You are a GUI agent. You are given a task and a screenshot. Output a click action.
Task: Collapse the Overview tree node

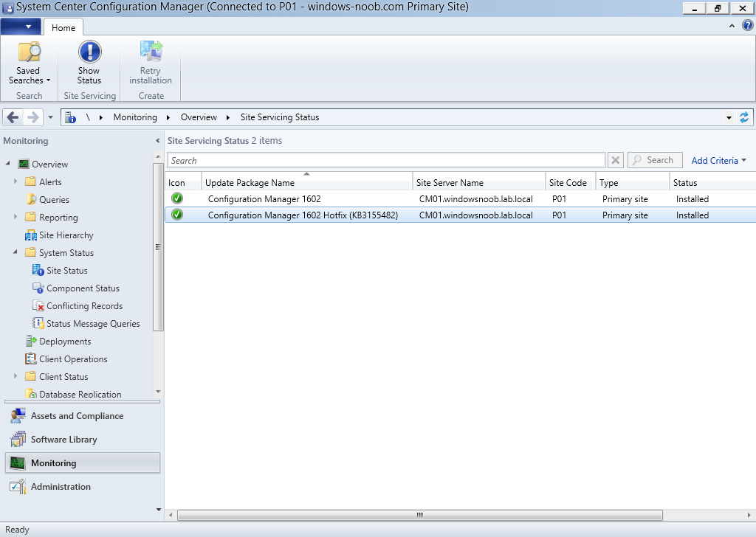(x=7, y=164)
